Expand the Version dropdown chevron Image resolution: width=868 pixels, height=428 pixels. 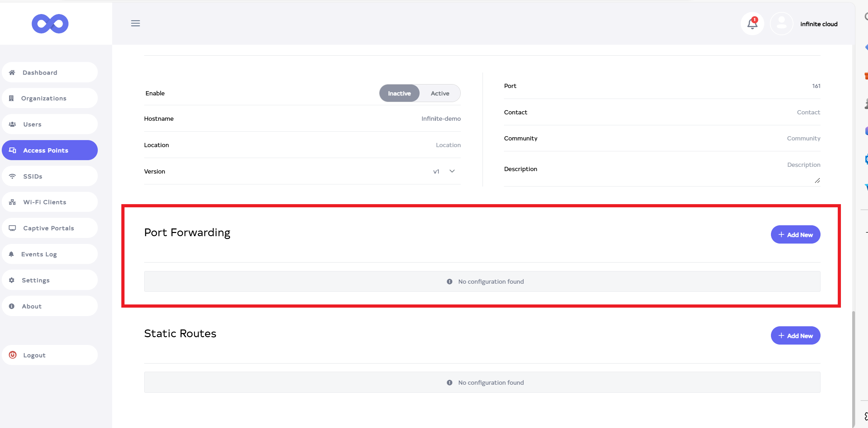tap(452, 171)
